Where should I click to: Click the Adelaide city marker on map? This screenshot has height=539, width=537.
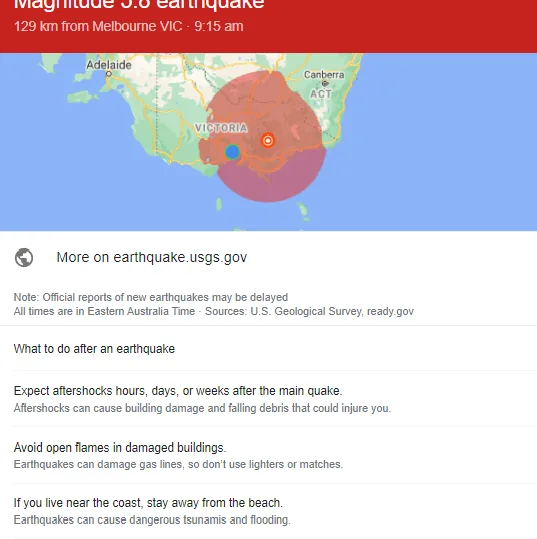click(109, 74)
